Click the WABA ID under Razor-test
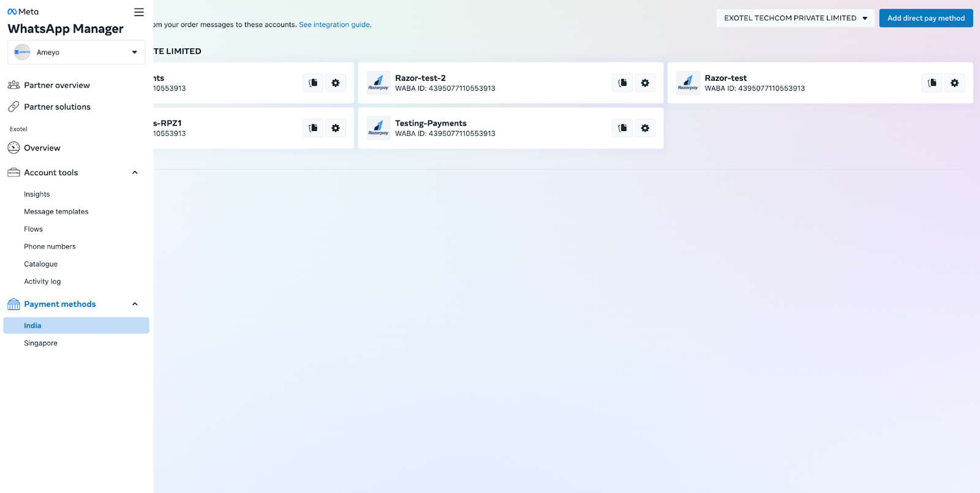The width and height of the screenshot is (980, 493). 755,88
